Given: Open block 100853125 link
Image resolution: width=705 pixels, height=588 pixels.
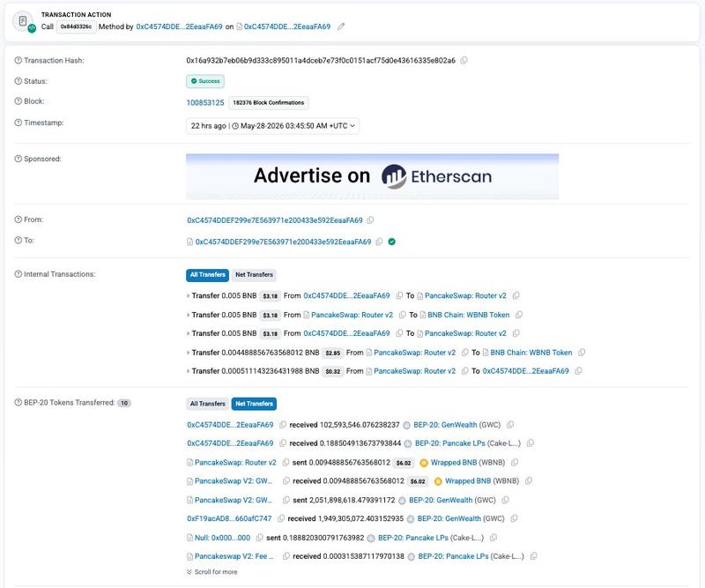Looking at the screenshot, I should click(x=205, y=102).
